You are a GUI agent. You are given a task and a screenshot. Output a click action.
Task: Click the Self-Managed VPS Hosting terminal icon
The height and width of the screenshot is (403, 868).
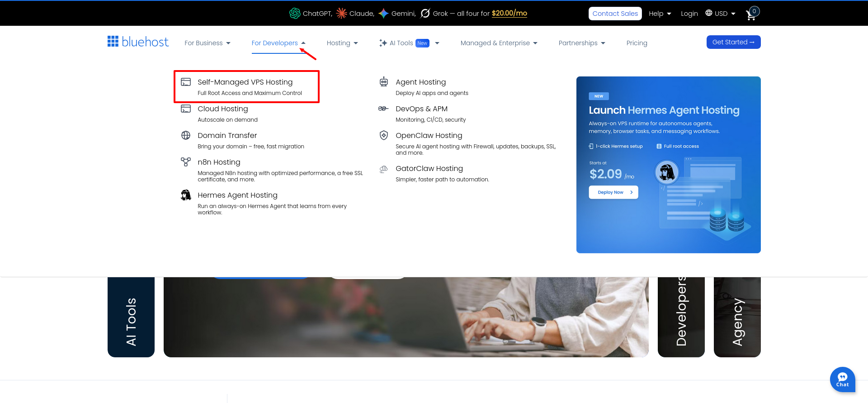[x=186, y=82]
